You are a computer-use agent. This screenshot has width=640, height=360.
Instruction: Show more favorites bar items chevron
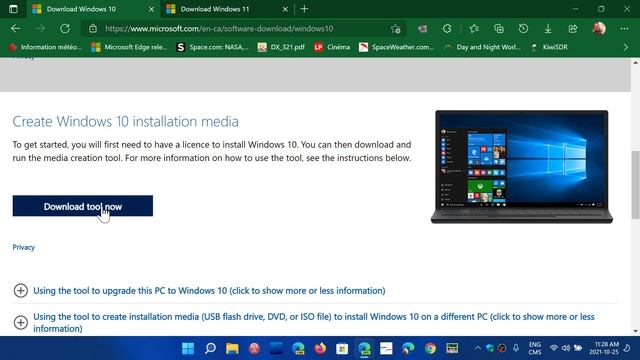(626, 47)
